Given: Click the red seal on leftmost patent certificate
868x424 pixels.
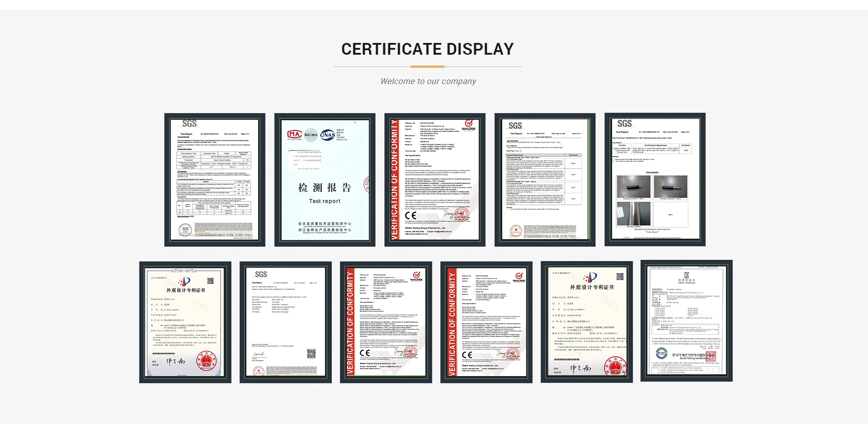Looking at the screenshot, I should coord(207,362).
